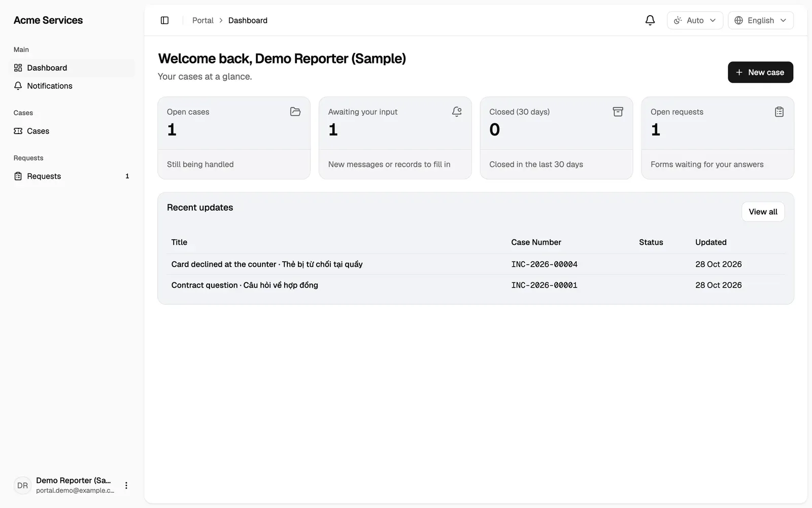Click case number INC-2026-00004

coord(544,264)
